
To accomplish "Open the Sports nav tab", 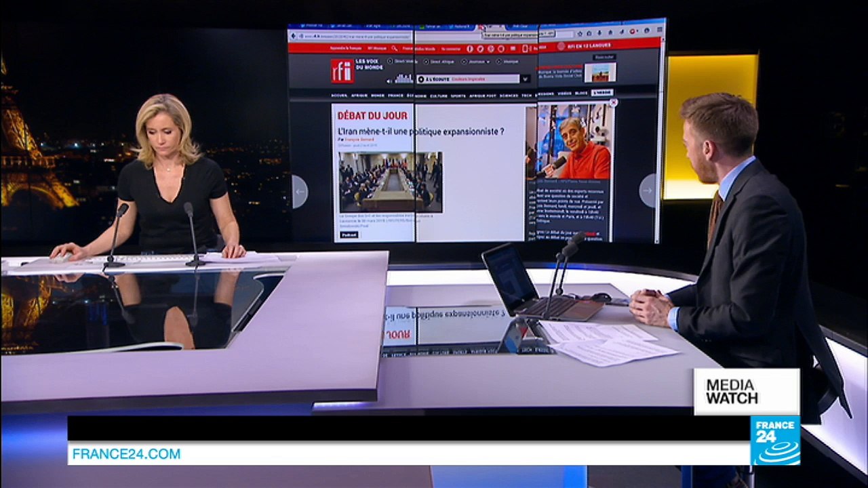I will pyautogui.click(x=458, y=96).
